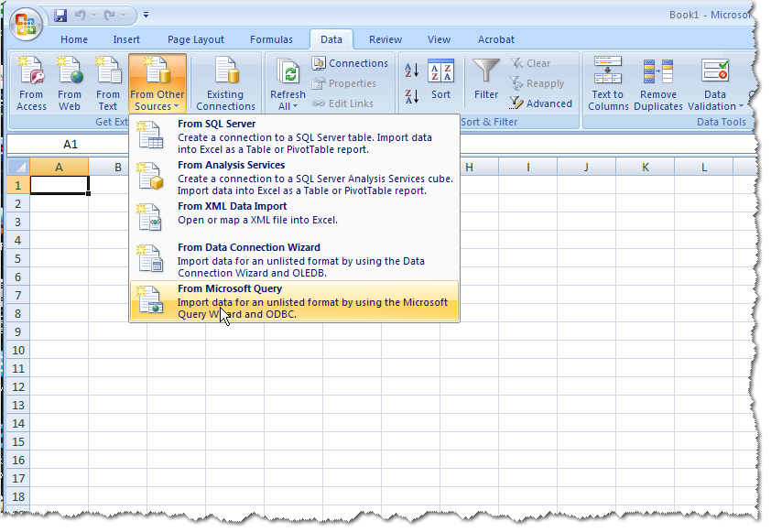771x532 pixels.
Task: Select From Microsoft Query
Action: coord(294,301)
